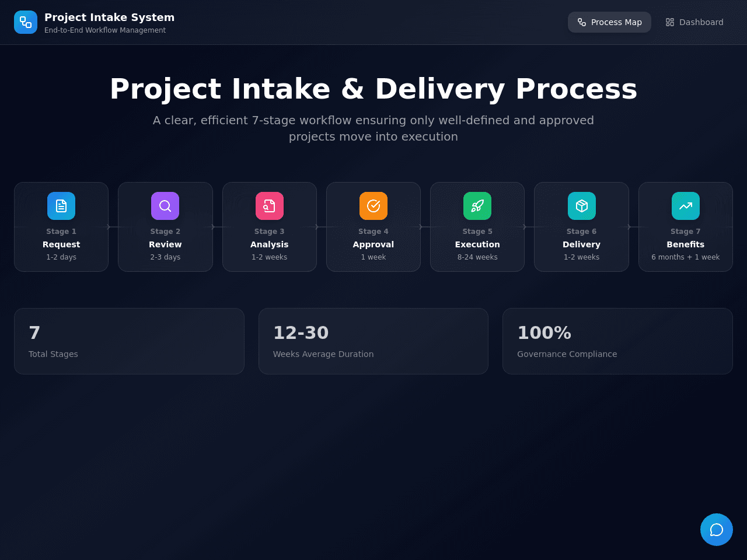
Task: Click the Stage 4 label
Action: 373,232
